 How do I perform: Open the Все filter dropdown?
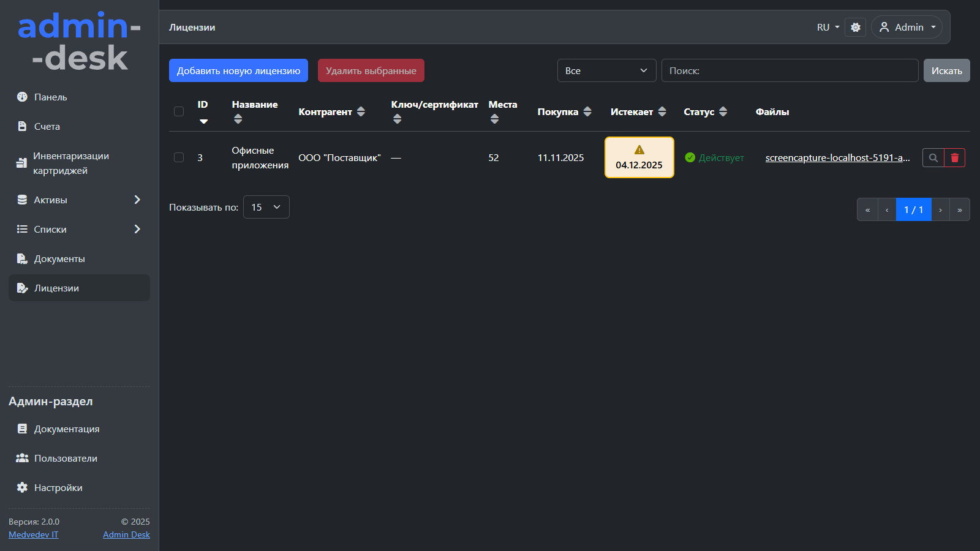tap(606, 70)
